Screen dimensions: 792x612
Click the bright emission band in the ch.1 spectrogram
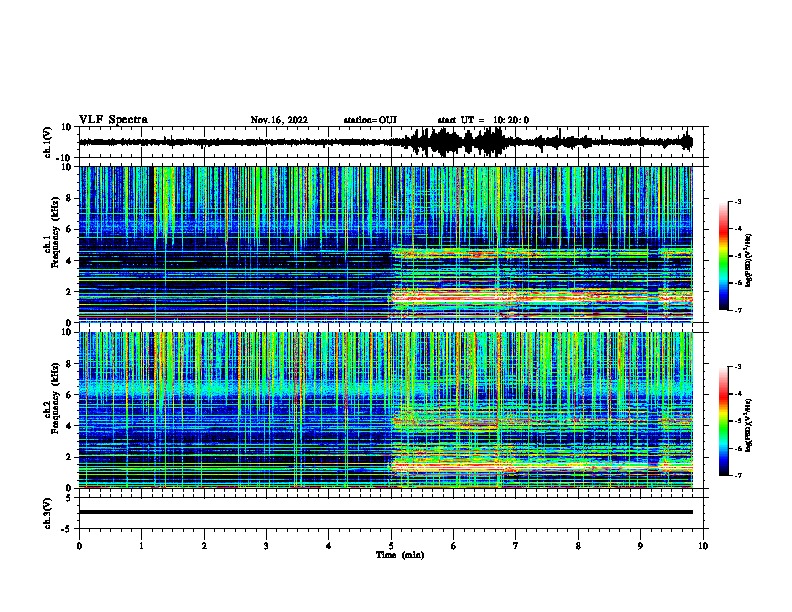pyautogui.click(x=540, y=298)
